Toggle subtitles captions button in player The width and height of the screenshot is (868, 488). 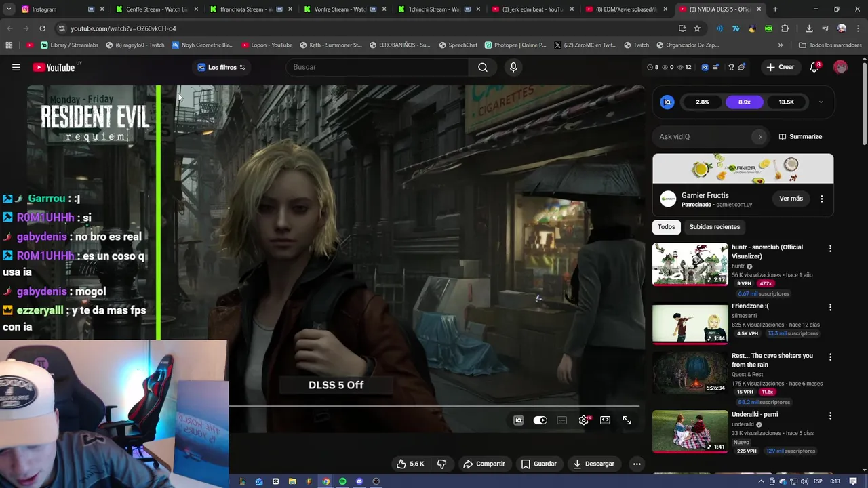pos(561,420)
